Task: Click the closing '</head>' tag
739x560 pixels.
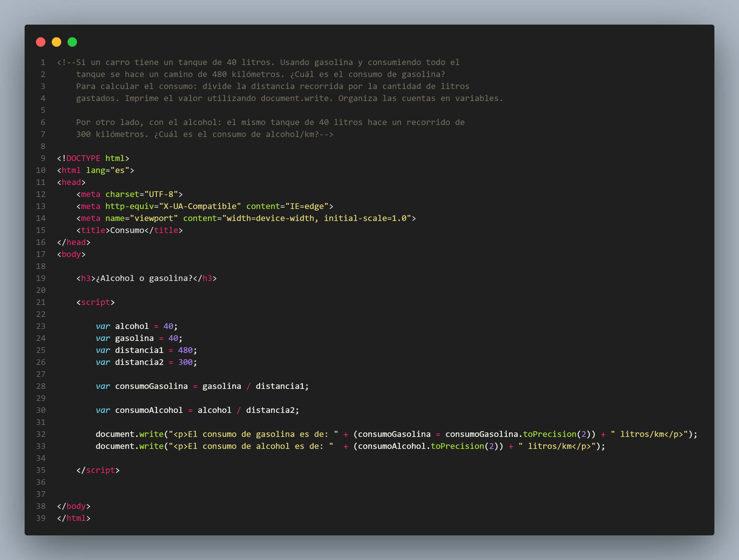Action: pyautogui.click(x=74, y=242)
